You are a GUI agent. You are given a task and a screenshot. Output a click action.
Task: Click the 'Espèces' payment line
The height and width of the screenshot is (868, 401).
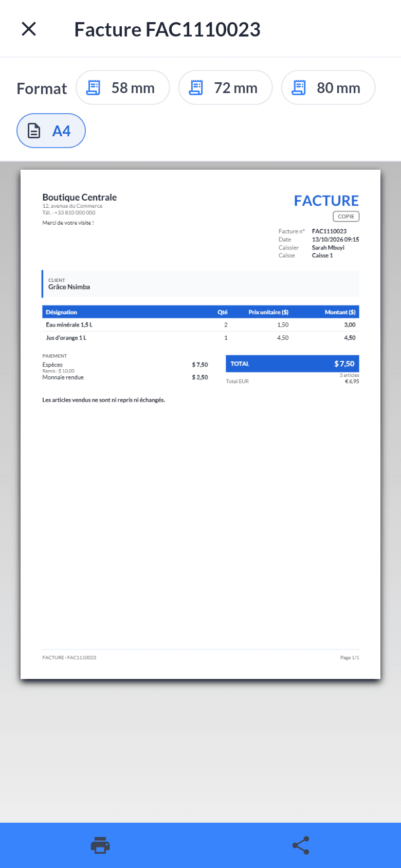(x=125, y=365)
